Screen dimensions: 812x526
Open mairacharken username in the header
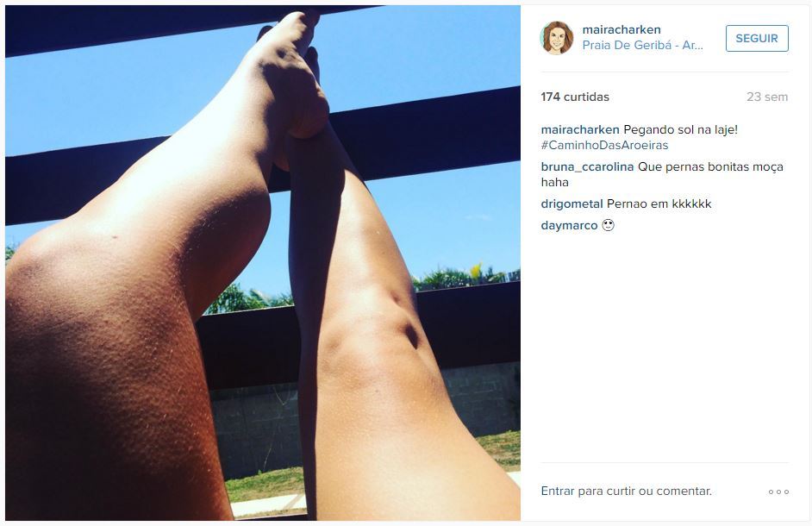point(621,29)
